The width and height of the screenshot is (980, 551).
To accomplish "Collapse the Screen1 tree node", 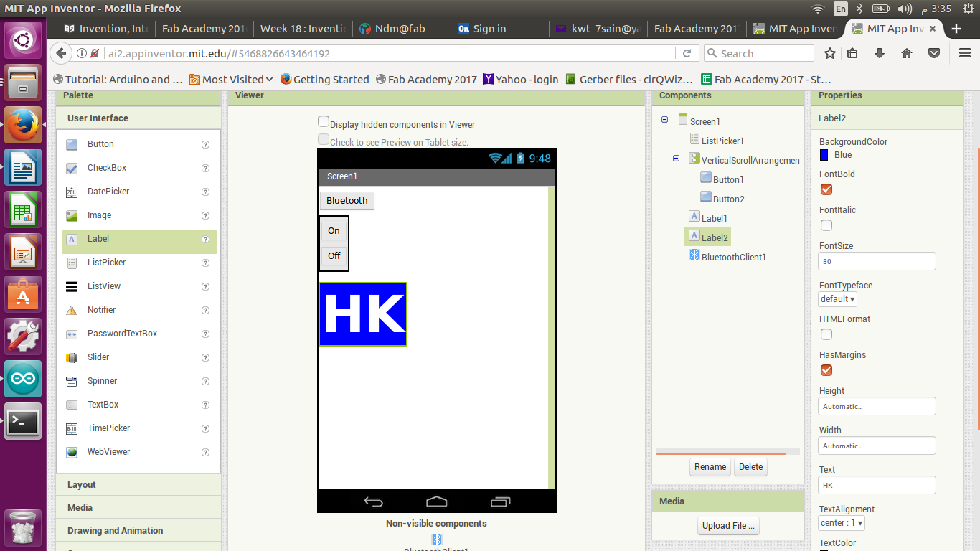I will click(x=664, y=121).
